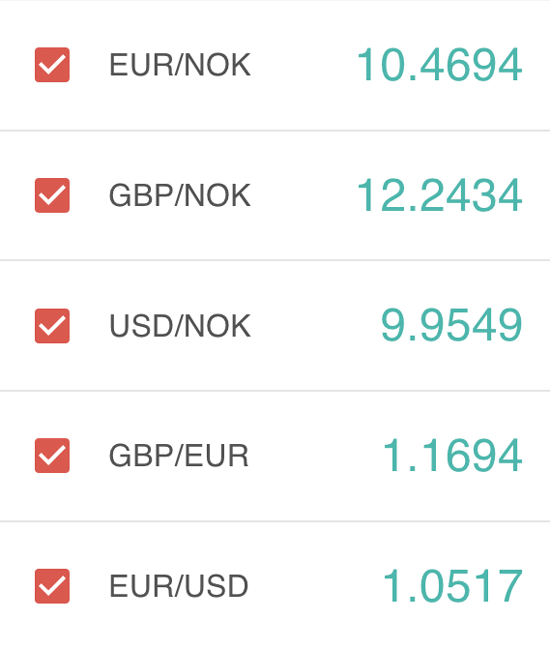The width and height of the screenshot is (550, 650).
Task: Uncheck the EUR/NOK checkbox
Action: 52,65
